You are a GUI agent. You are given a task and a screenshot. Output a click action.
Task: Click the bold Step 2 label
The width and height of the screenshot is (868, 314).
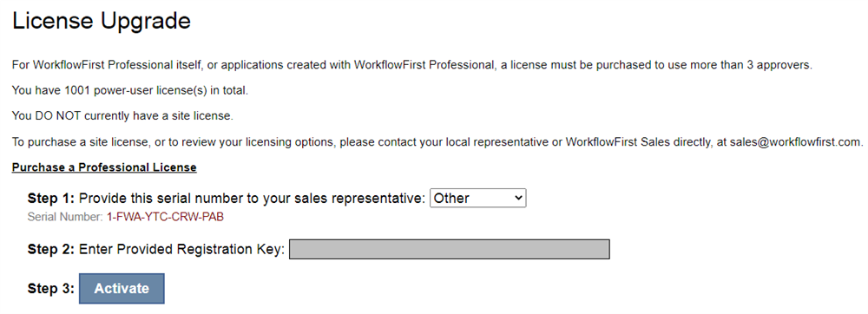[51, 249]
